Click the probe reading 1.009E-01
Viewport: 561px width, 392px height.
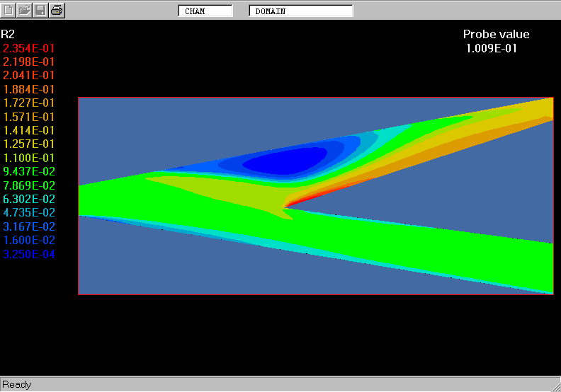(491, 48)
